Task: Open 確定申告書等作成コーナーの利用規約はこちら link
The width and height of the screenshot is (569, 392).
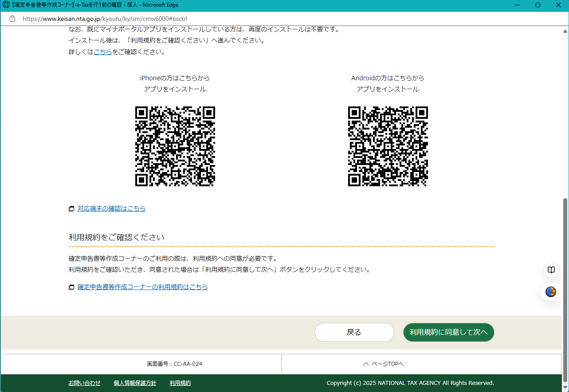Action: tap(142, 287)
